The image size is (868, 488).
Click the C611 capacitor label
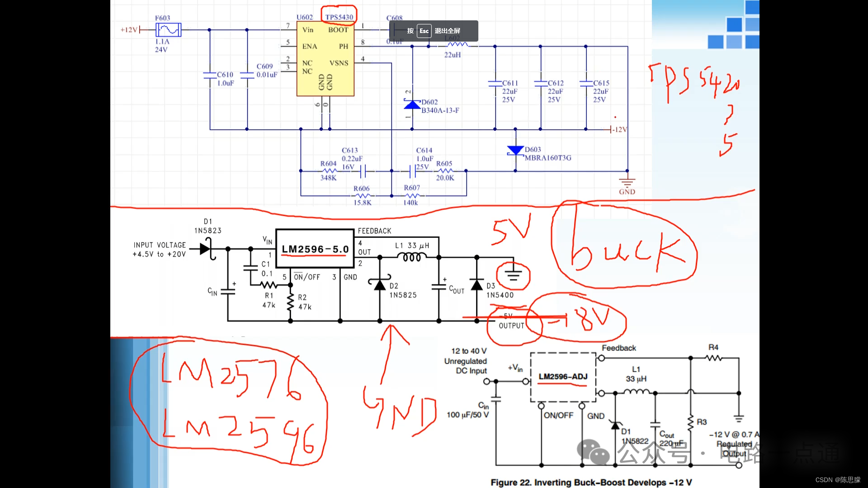(x=510, y=83)
